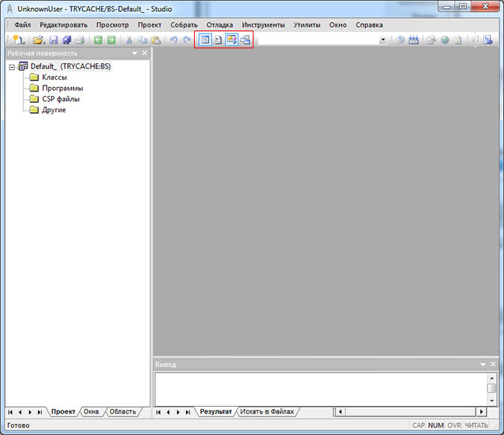The height and width of the screenshot is (435, 504).
Task: Switch to the Результат tab
Action: click(x=216, y=412)
